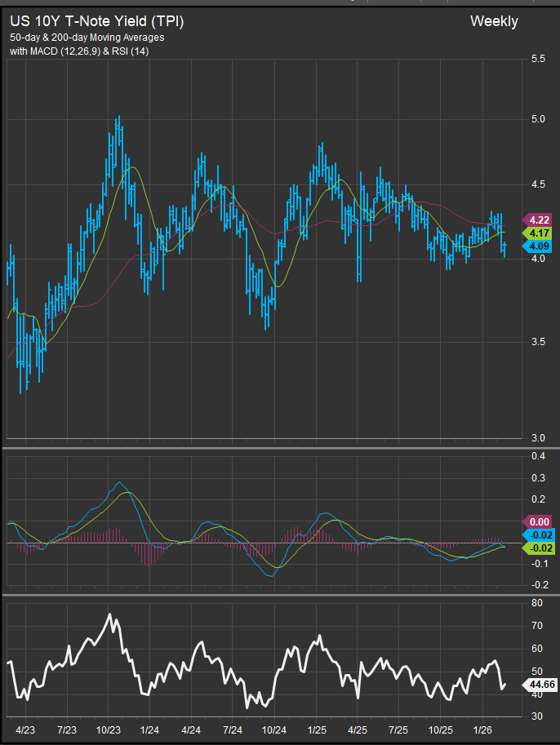Click the 5.5 yield axis label
The height and width of the screenshot is (745, 560).
(539, 60)
